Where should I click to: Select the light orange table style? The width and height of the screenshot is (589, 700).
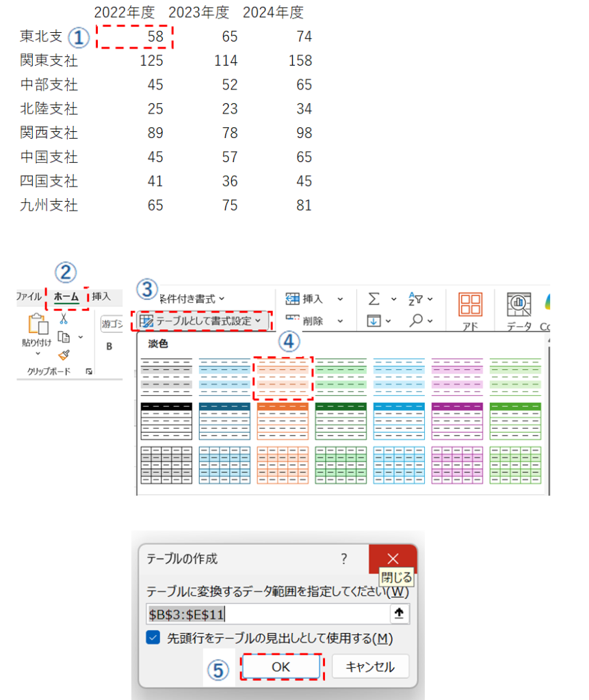[x=283, y=378]
